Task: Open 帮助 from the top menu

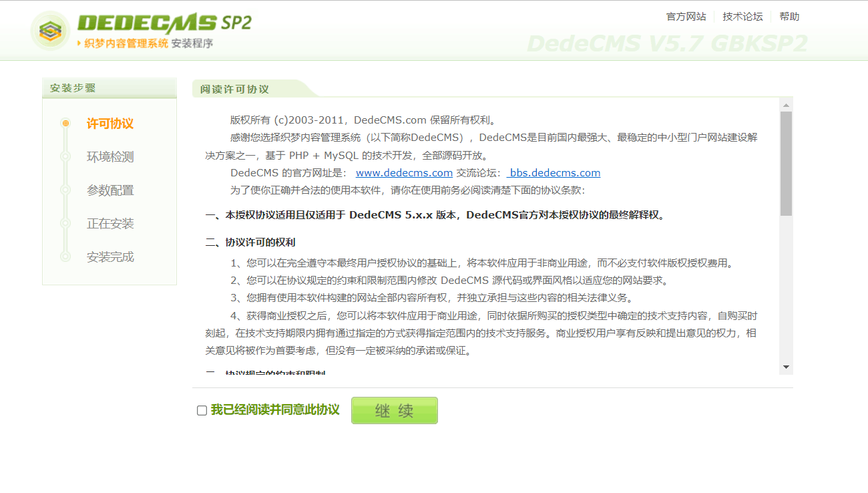Action: click(x=790, y=16)
